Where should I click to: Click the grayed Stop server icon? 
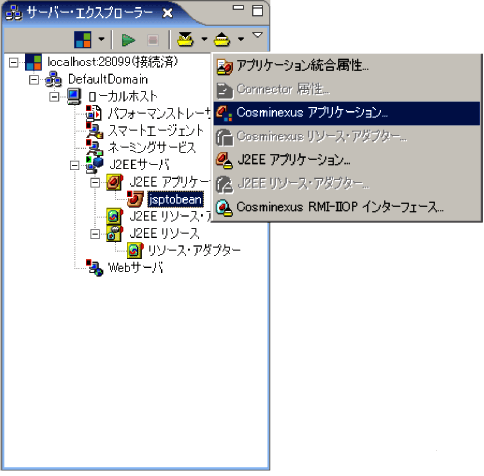click(x=153, y=40)
